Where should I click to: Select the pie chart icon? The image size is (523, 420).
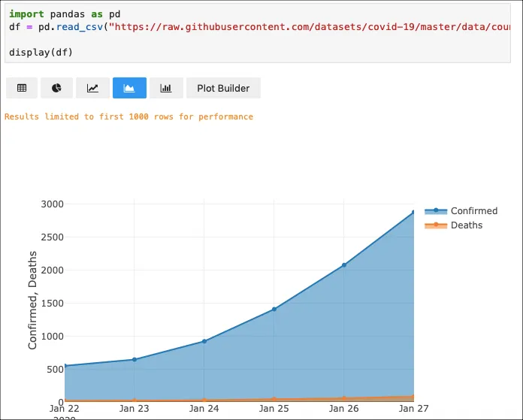pyautogui.click(x=57, y=88)
